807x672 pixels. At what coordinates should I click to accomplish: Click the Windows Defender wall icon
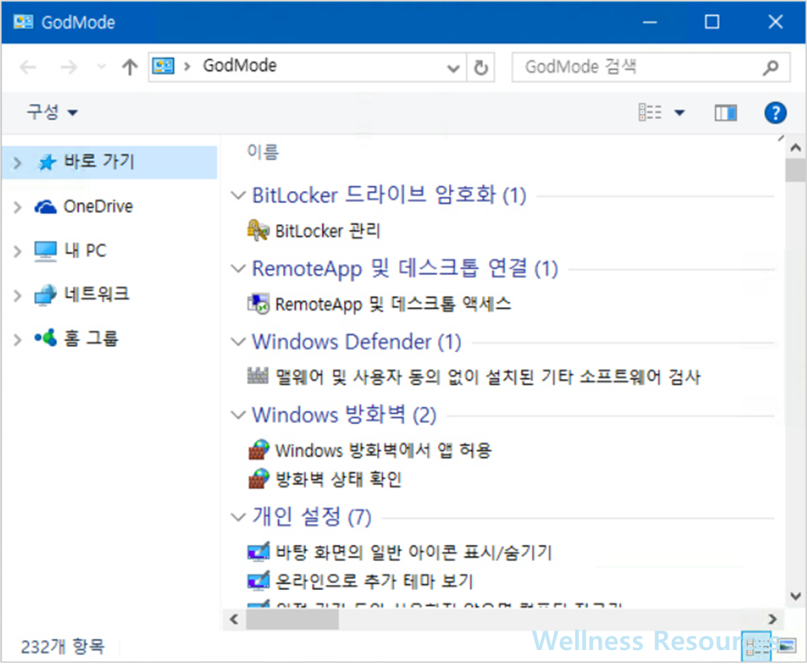click(x=258, y=376)
